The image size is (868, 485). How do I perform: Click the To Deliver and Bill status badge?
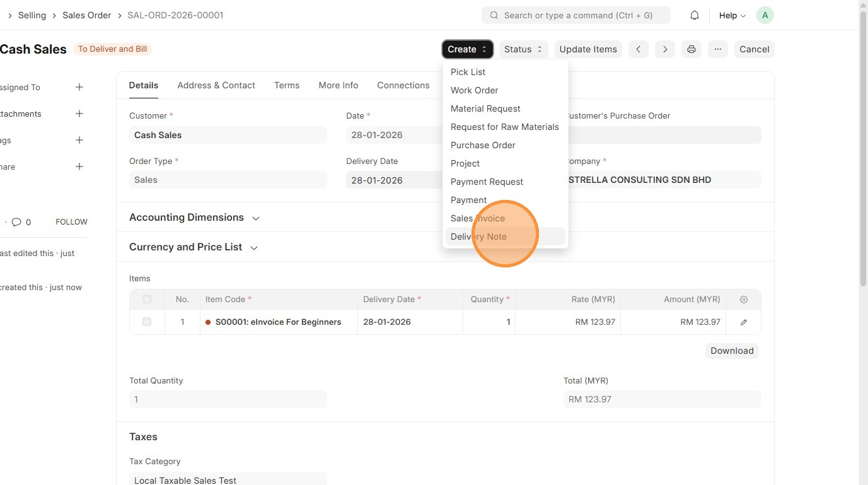coord(113,49)
